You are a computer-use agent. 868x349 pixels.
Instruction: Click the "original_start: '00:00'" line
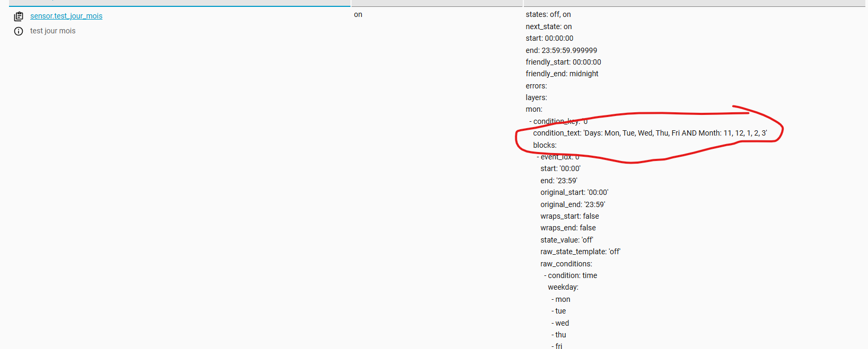click(574, 192)
